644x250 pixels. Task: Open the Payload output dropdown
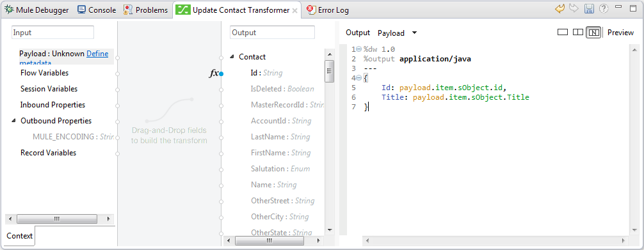[x=414, y=33]
